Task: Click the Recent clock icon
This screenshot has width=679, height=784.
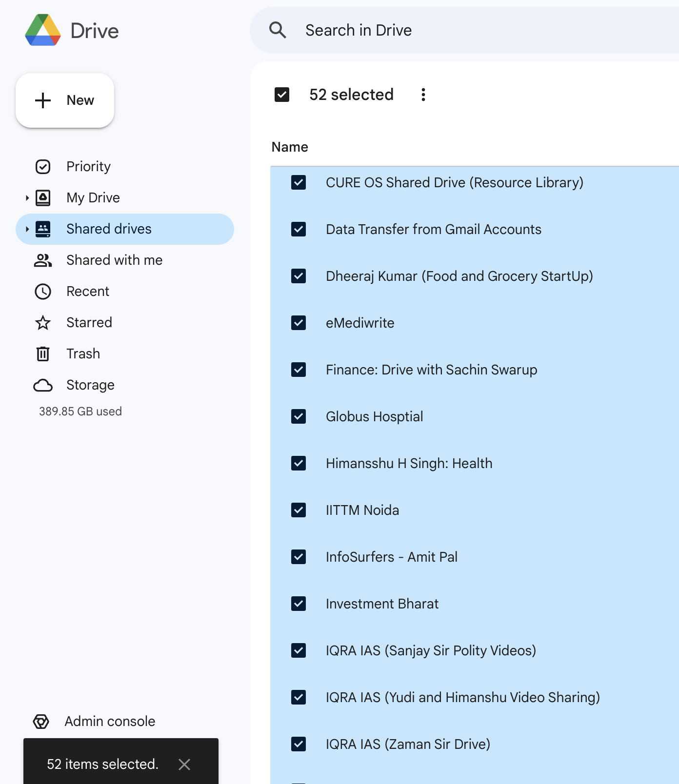Action: click(x=43, y=292)
